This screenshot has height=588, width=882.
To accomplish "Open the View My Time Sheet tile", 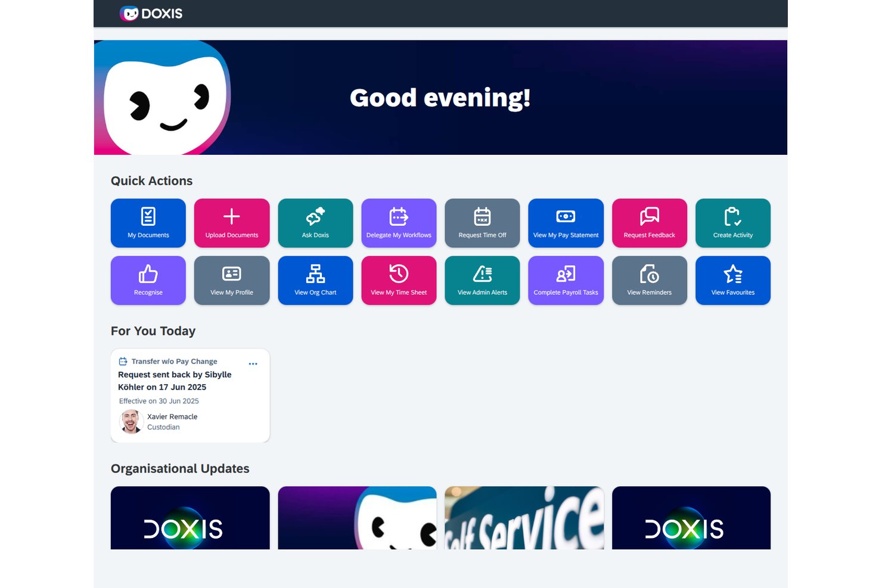I will (x=399, y=281).
